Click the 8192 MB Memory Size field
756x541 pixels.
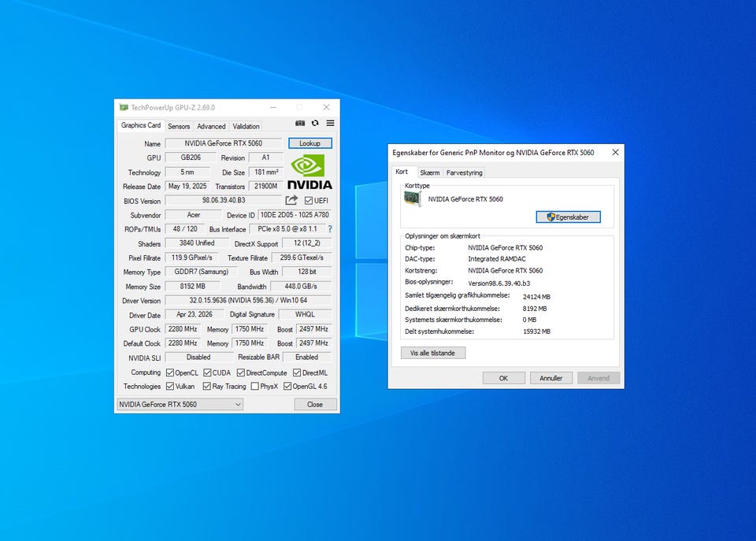click(x=192, y=287)
